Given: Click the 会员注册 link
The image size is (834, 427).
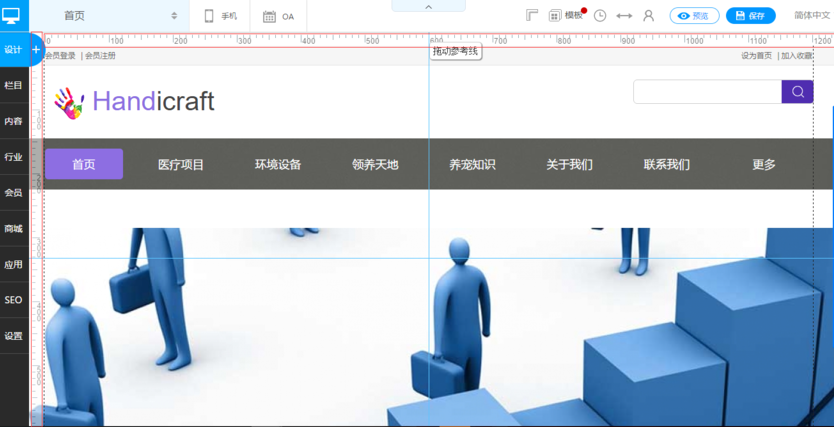Looking at the screenshot, I should [100, 56].
